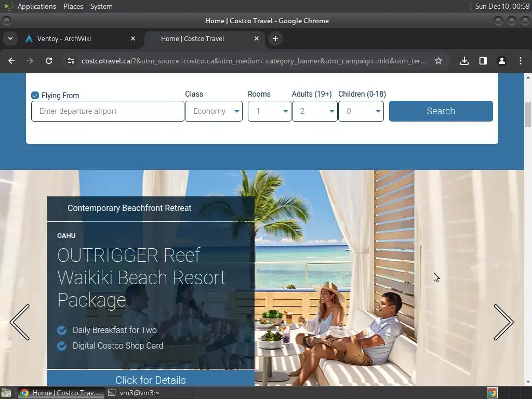Click Chrome icon in bottom-right panel
This screenshot has width=532, height=399.
coord(492,393)
